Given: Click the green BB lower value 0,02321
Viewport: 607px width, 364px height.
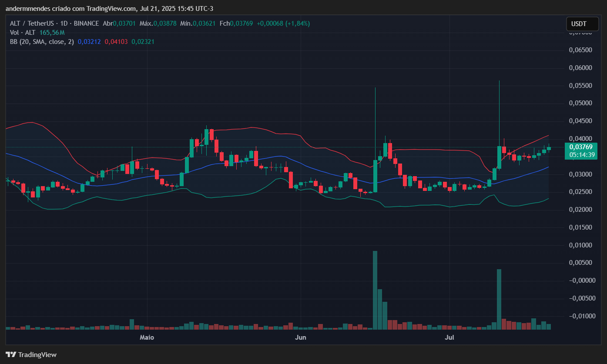Looking at the screenshot, I should pyautogui.click(x=143, y=42).
